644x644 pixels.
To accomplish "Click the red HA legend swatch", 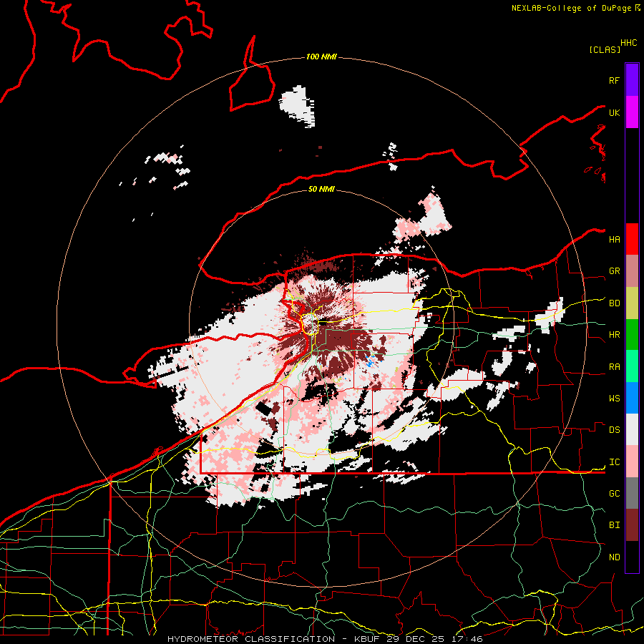I will 632,238.
